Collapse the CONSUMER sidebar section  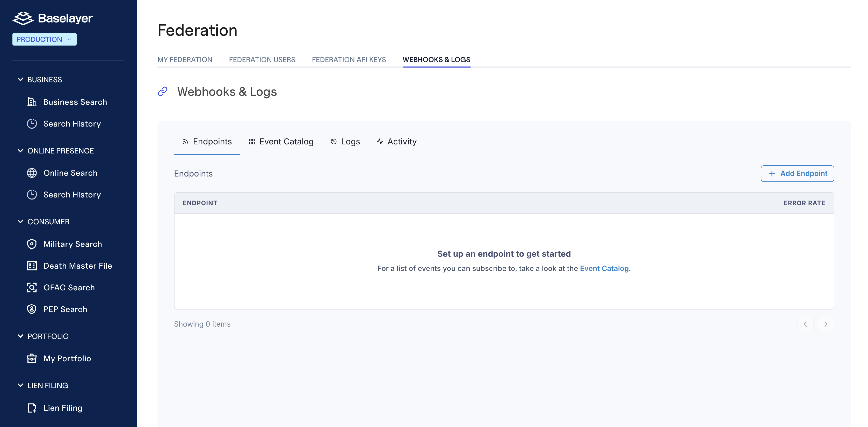click(20, 222)
